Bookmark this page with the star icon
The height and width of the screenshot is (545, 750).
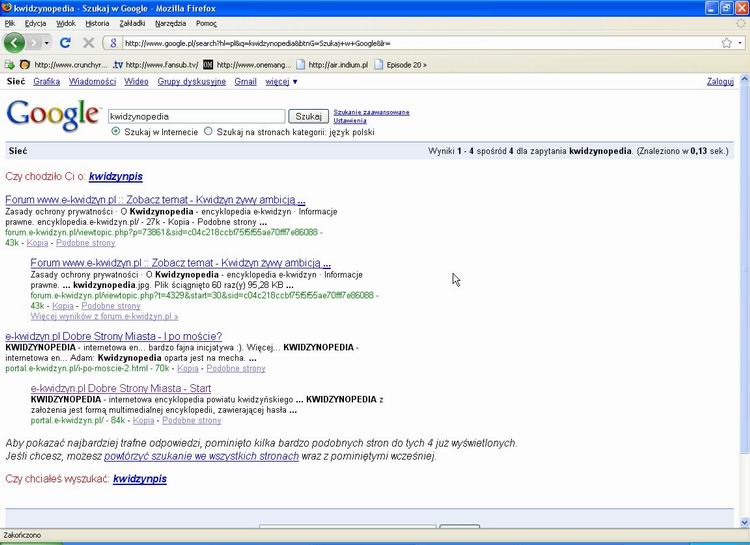coord(726,43)
